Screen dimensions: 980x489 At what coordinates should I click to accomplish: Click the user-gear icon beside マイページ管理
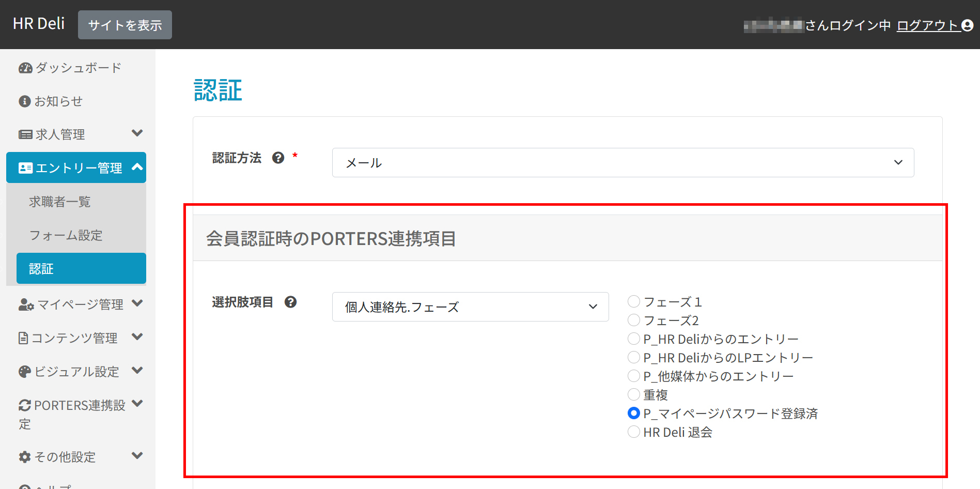[x=26, y=304]
